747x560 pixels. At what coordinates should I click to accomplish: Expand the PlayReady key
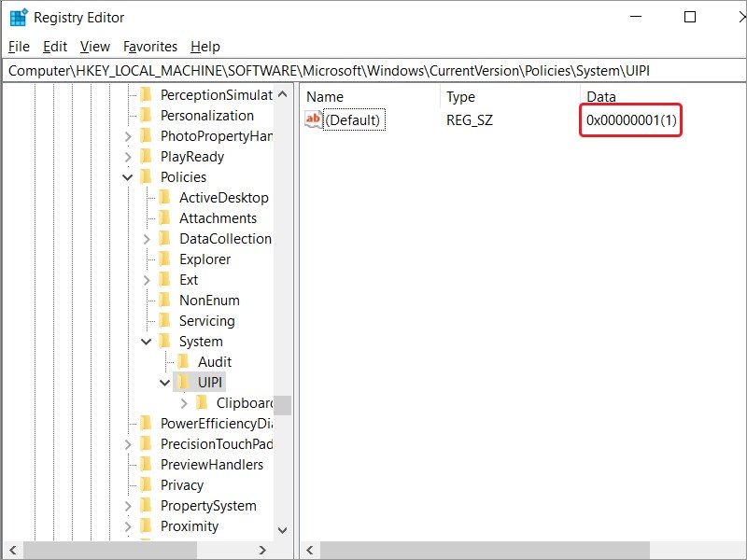click(x=128, y=157)
